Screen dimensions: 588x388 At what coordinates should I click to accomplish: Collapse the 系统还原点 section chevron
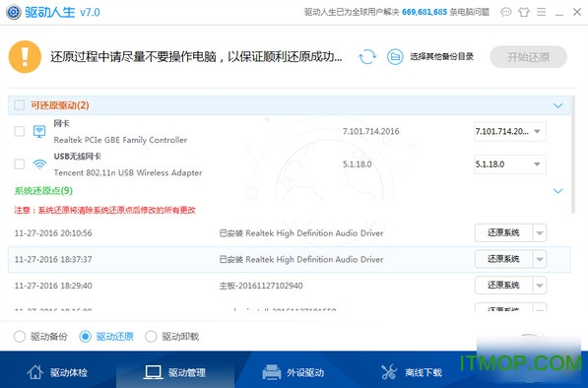tap(558, 191)
